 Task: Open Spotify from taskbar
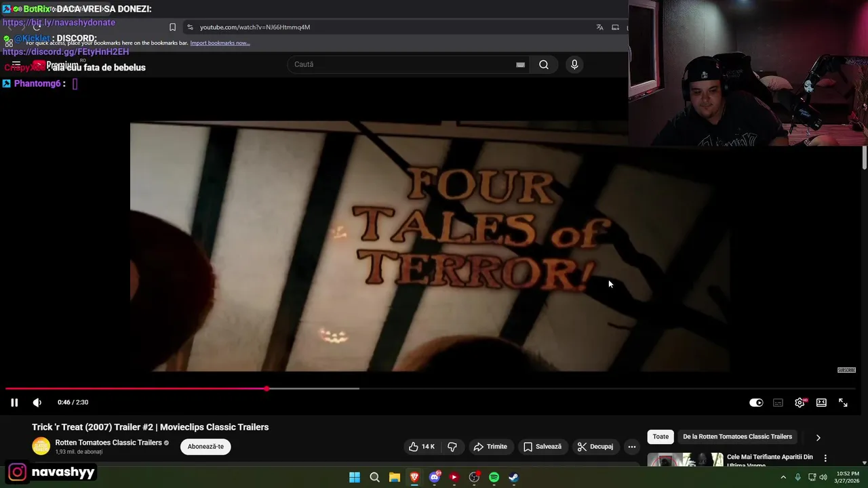pyautogui.click(x=494, y=477)
